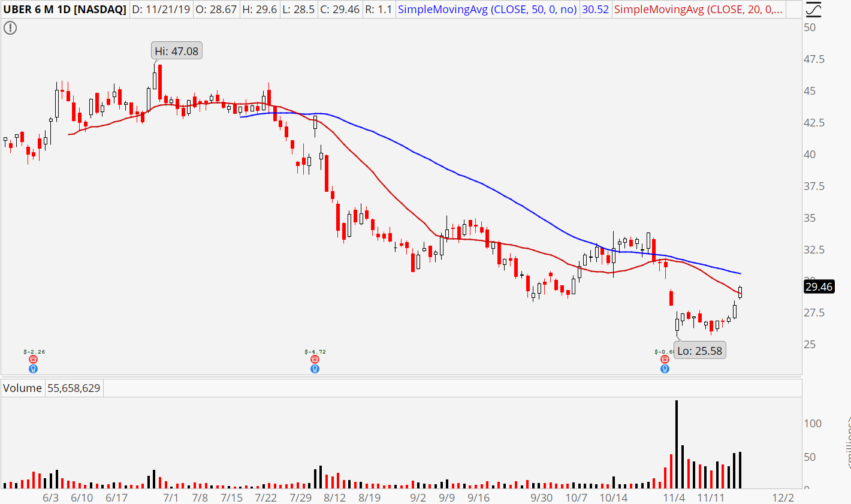The image size is (851, 504).
Task: Click the UBER 6 M 1D [NASDAQ] chart title
Action: pos(65,10)
